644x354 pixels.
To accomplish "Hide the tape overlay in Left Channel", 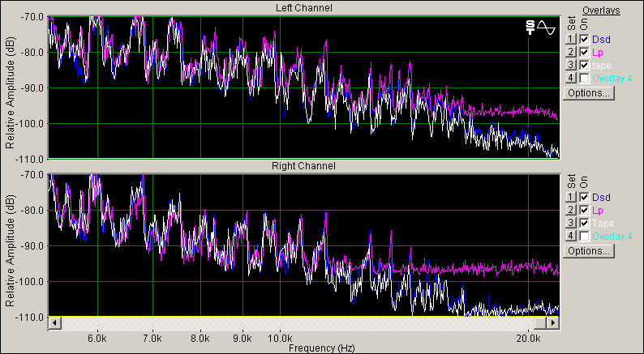I will (x=584, y=65).
